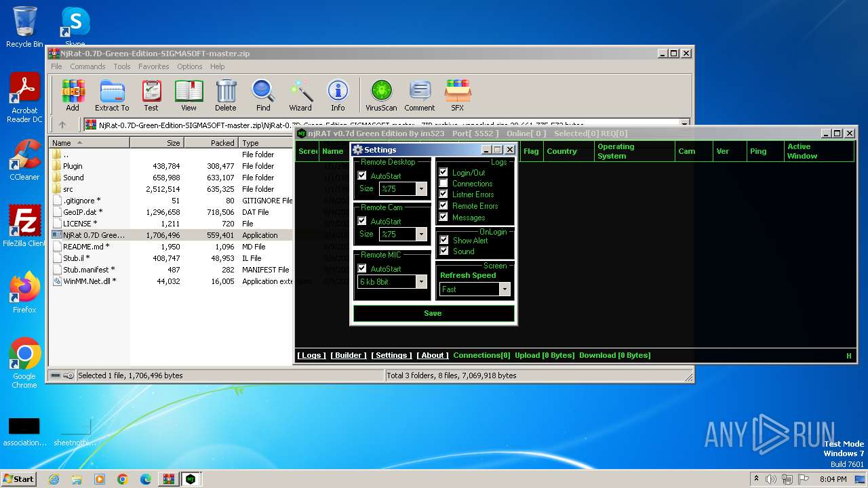This screenshot has height=488, width=868.
Task: Open CCleaner desktop icon
Action: [x=24, y=159]
